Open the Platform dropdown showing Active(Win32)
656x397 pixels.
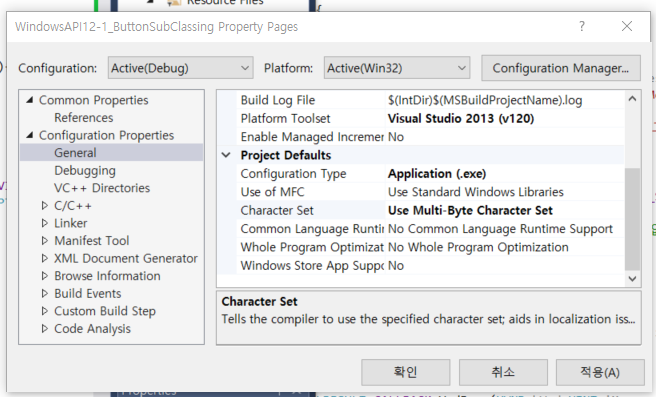coord(397,68)
